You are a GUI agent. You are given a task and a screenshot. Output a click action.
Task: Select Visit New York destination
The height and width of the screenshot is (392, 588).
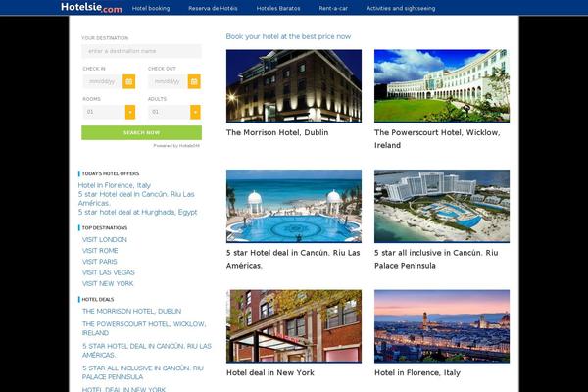(x=108, y=283)
